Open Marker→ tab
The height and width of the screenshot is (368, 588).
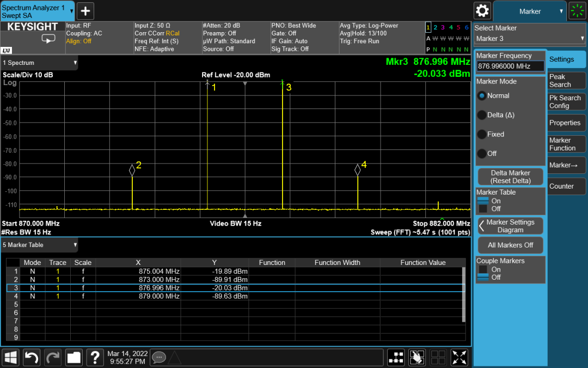click(566, 165)
